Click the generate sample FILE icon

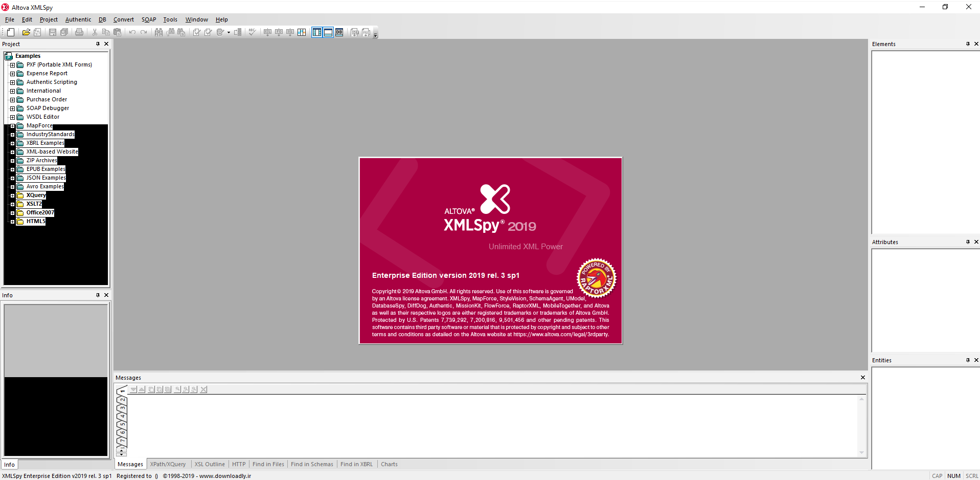coord(366,32)
